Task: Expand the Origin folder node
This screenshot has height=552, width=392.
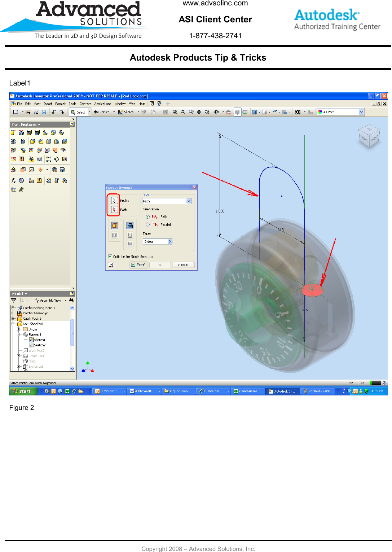Action: 18,329
